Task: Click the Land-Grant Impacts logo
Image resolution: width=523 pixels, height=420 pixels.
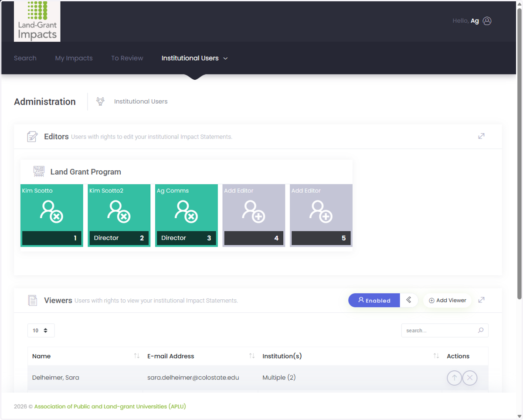Action: point(37,21)
